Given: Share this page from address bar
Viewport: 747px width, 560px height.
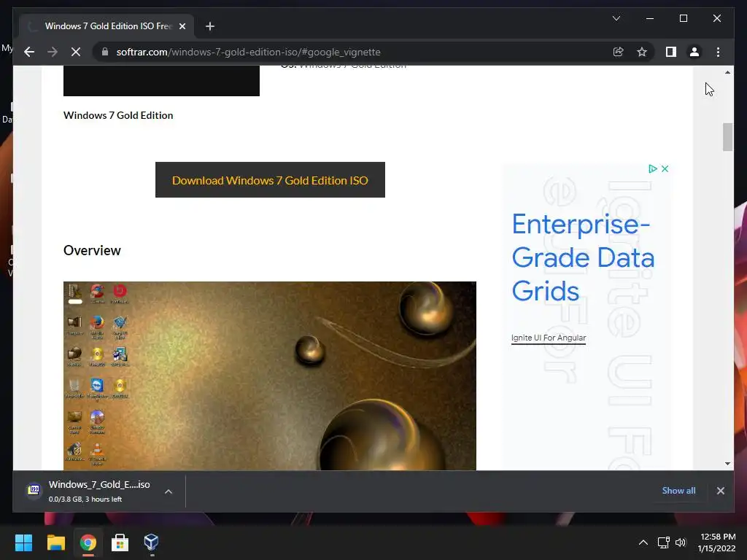Looking at the screenshot, I should [619, 52].
